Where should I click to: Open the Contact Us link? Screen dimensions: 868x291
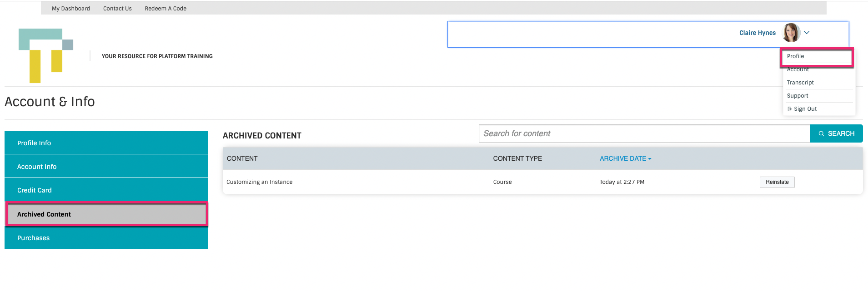pos(117,9)
